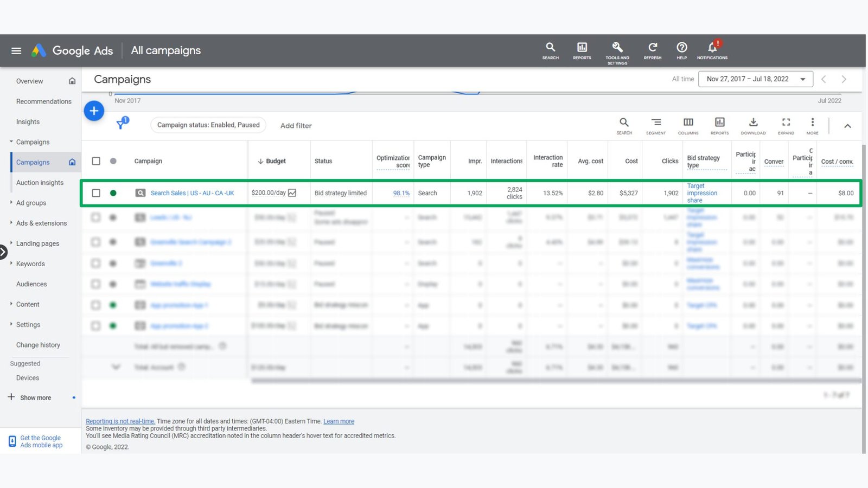The height and width of the screenshot is (488, 868).
Task: Collapse the Campaigns sidebar group
Action: 11,142
